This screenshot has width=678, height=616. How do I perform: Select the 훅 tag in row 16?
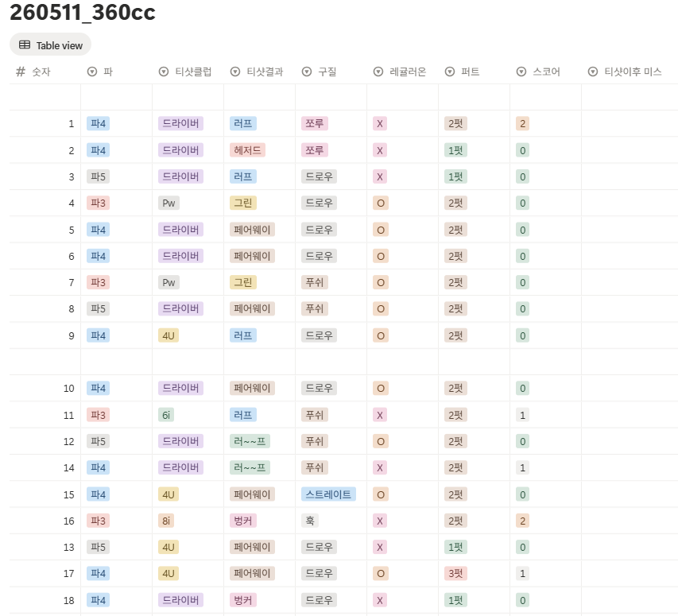coord(310,521)
